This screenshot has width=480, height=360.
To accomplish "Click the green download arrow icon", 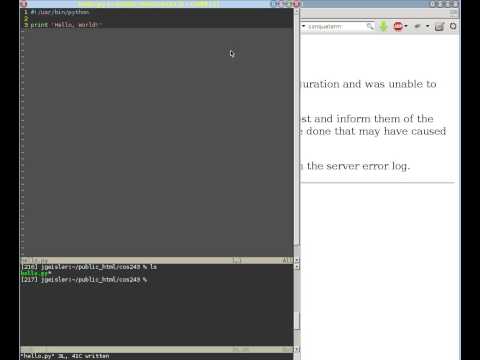I will (384, 26).
